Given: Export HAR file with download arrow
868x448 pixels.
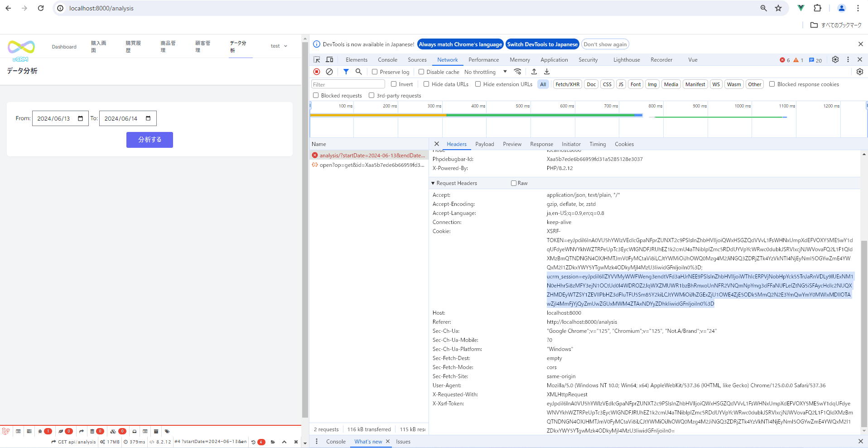Looking at the screenshot, I should point(547,72).
